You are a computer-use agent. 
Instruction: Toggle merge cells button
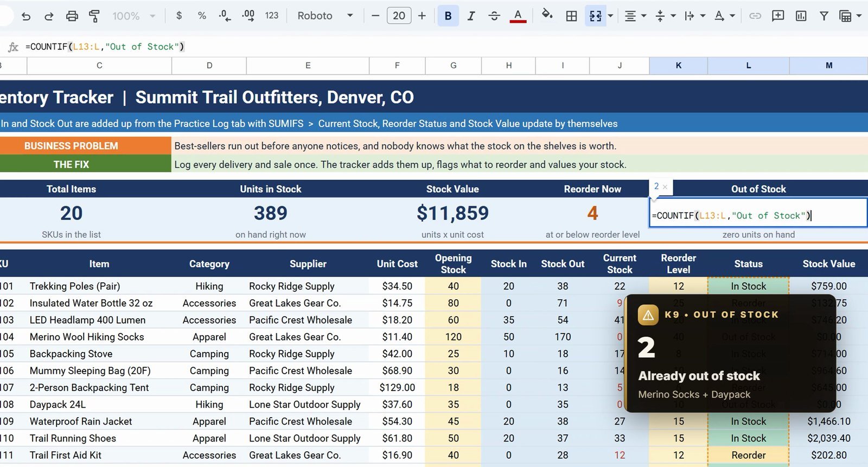595,16
